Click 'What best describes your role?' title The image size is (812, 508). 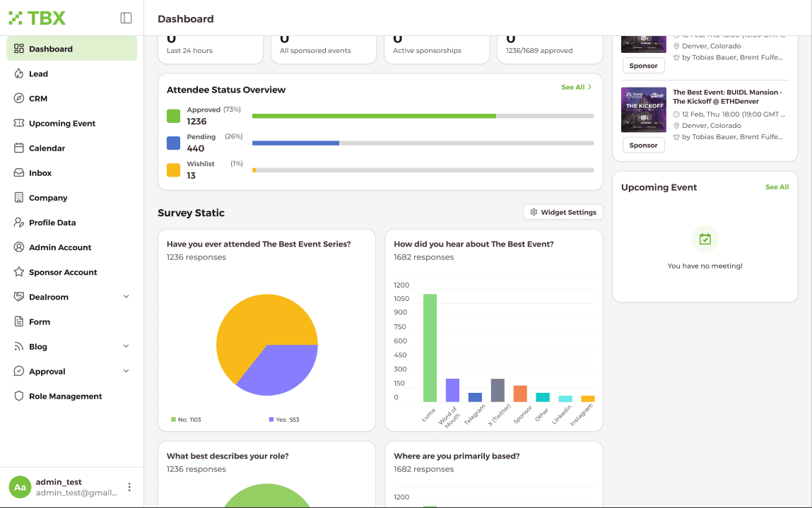click(x=228, y=456)
